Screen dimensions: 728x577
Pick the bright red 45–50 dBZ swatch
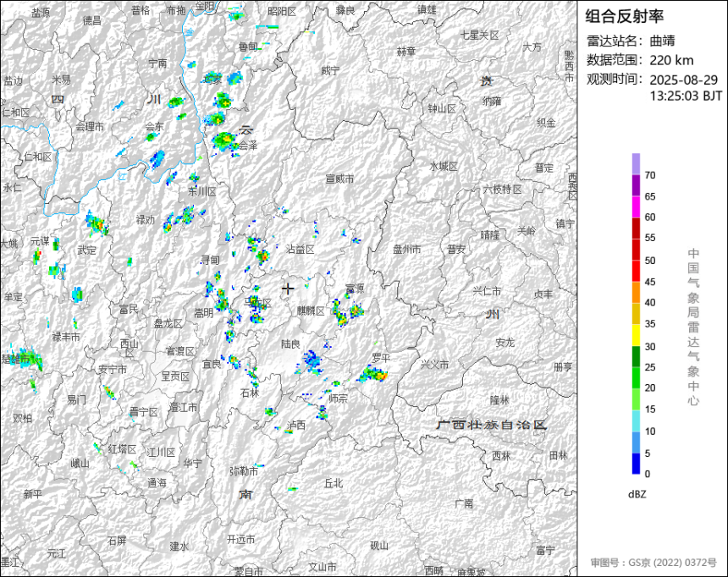(636, 271)
